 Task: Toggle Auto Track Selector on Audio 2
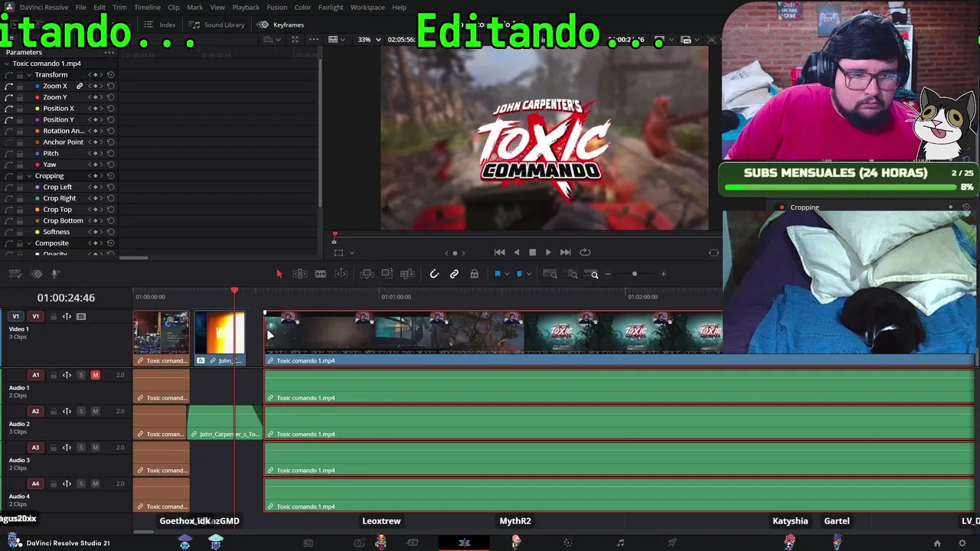(67, 411)
